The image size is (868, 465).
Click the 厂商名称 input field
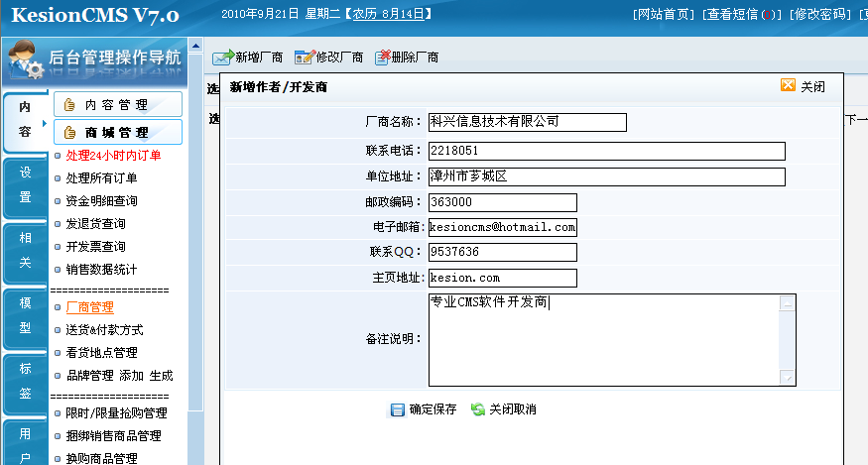(528, 122)
